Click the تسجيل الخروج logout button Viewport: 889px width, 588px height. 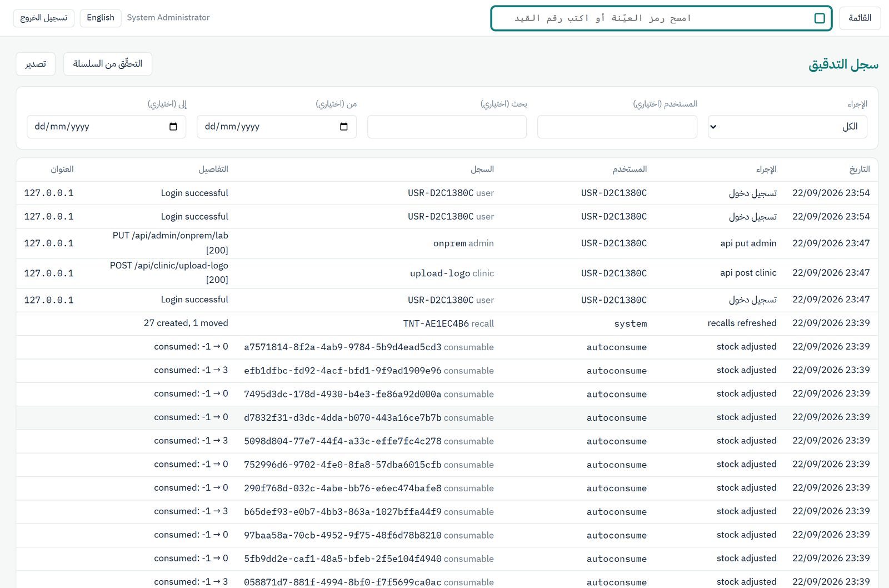tap(44, 18)
